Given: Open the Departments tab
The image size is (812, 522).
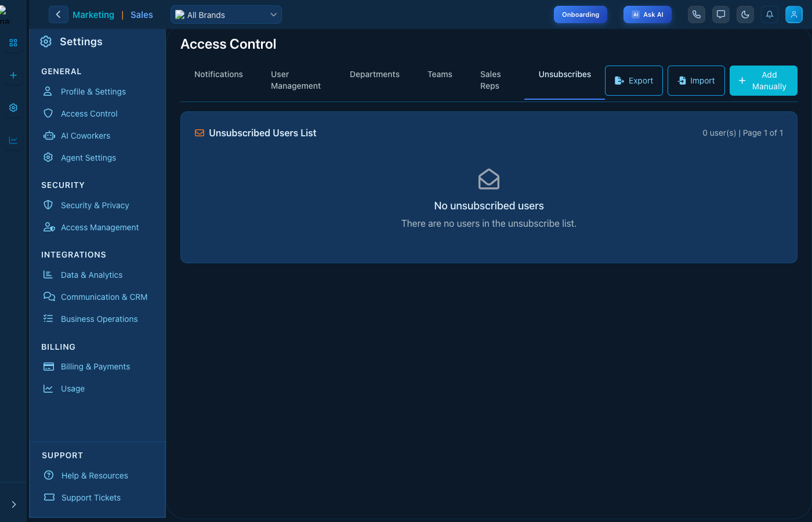Looking at the screenshot, I should (x=375, y=74).
